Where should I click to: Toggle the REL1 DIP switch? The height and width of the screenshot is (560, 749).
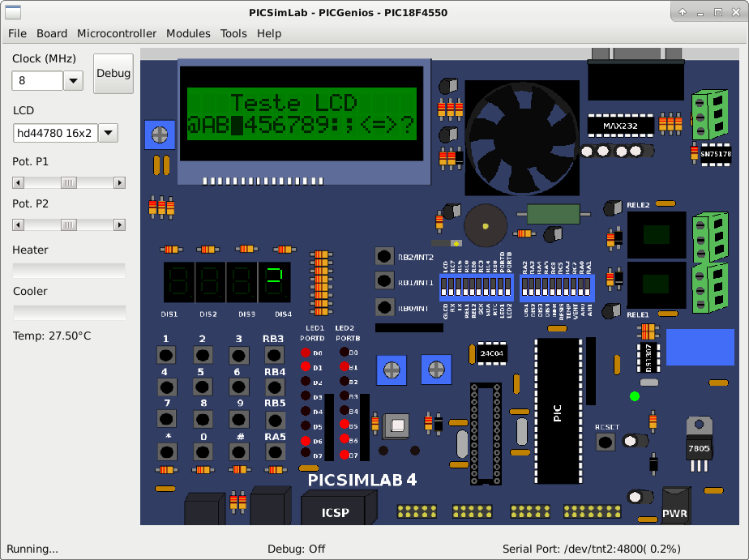tap(466, 287)
